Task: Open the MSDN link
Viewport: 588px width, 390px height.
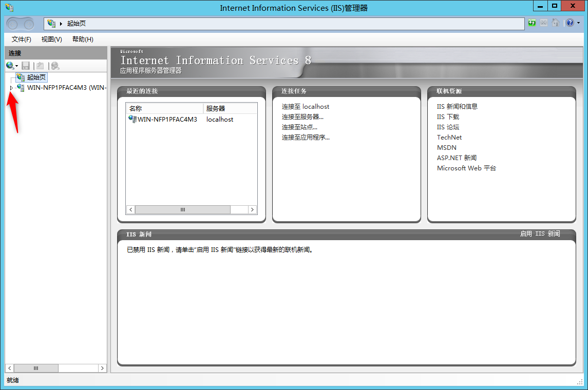Action: (446, 148)
